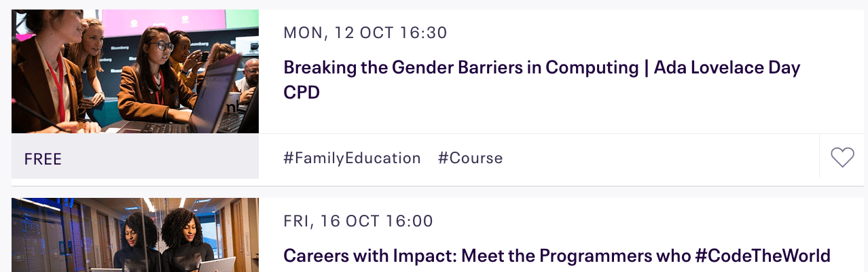Open the Careers with Impact event title
868x272 pixels.
(x=556, y=256)
